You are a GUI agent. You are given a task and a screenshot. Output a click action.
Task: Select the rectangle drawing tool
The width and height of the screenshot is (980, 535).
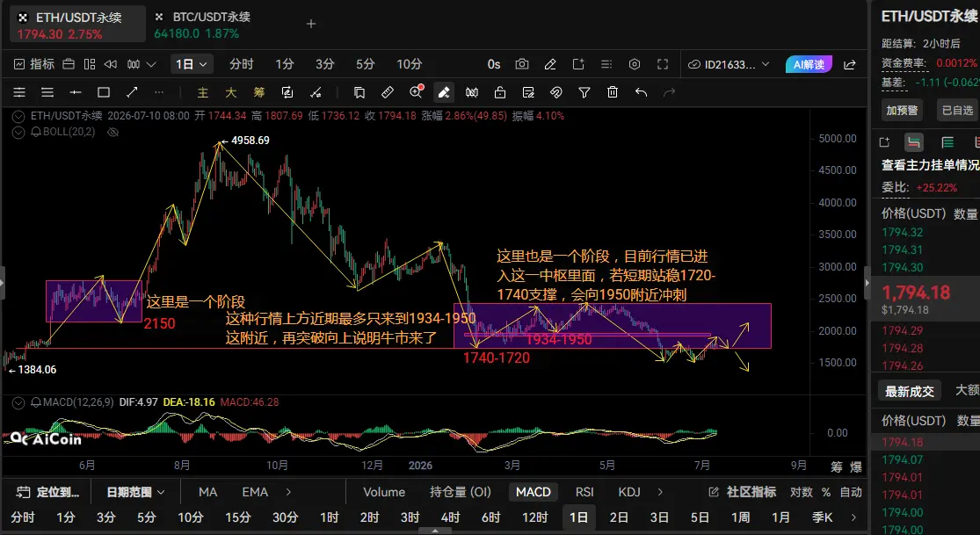(104, 92)
